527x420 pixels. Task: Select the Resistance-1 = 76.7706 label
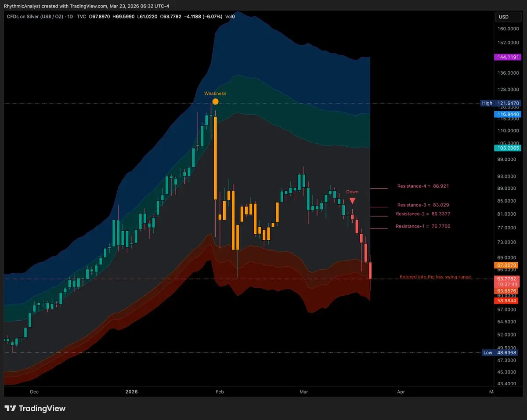point(423,226)
